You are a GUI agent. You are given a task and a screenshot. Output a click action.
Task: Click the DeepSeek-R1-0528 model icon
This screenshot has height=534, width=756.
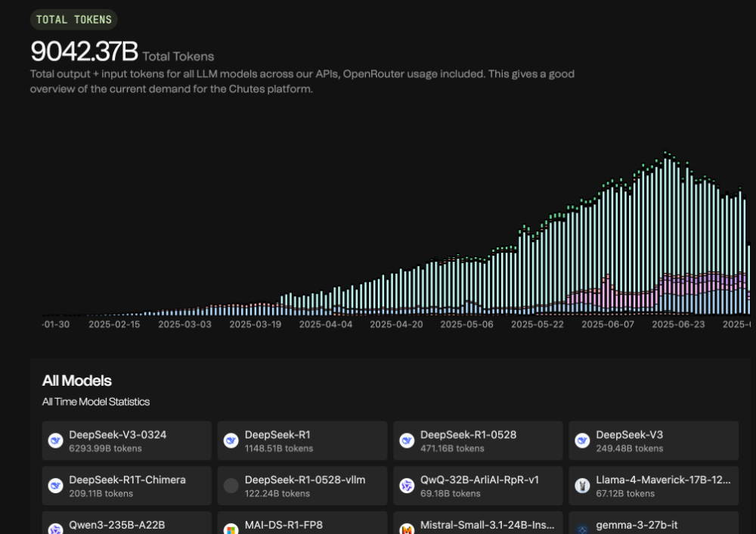407,441
